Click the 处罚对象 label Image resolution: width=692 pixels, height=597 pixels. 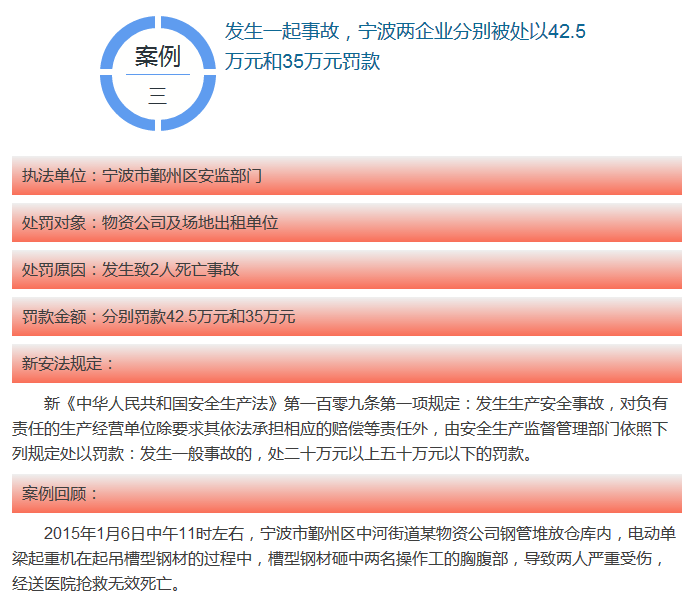tap(59, 223)
